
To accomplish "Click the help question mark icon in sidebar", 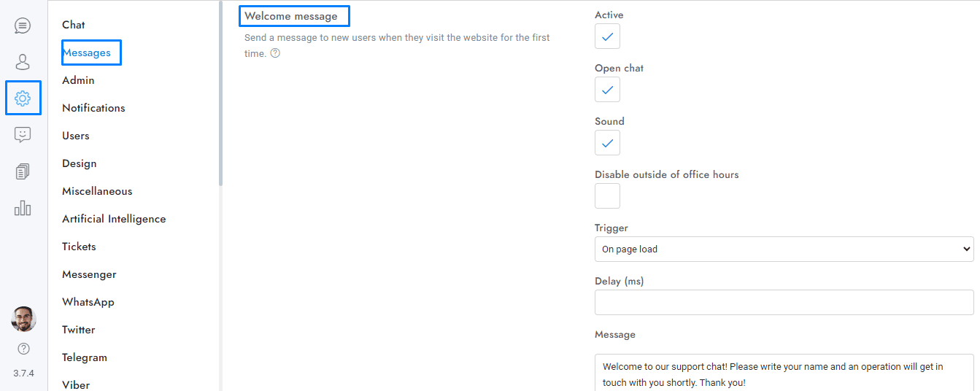I will (x=23, y=349).
